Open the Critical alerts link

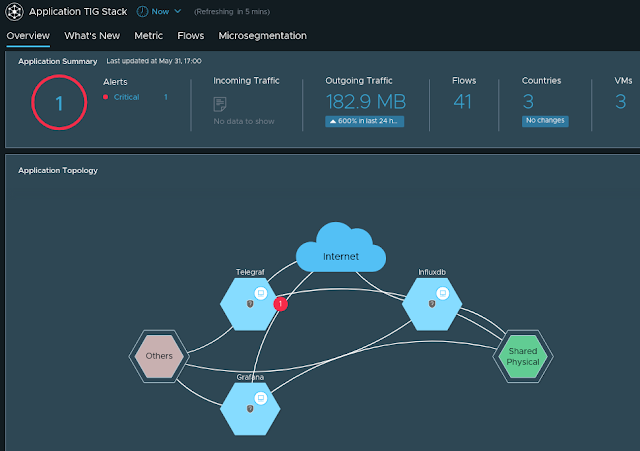click(x=127, y=97)
